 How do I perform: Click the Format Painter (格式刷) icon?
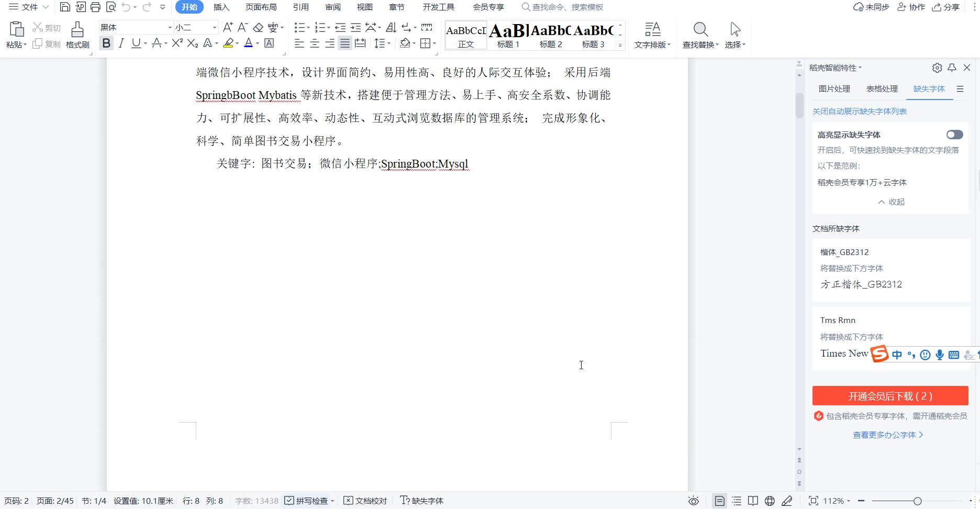point(77,35)
